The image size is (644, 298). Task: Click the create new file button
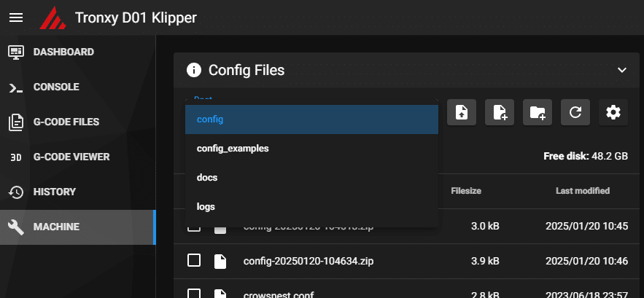[x=500, y=112]
